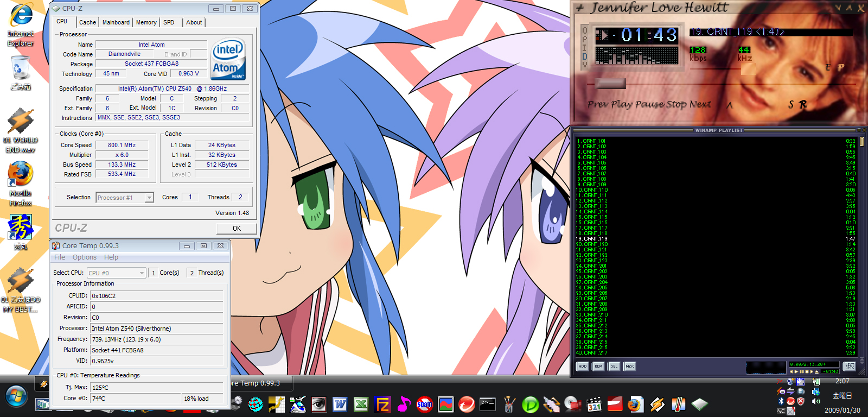Toggle Winamp shuffle S button
Image resolution: width=868 pixels, height=417 pixels.
791,104
